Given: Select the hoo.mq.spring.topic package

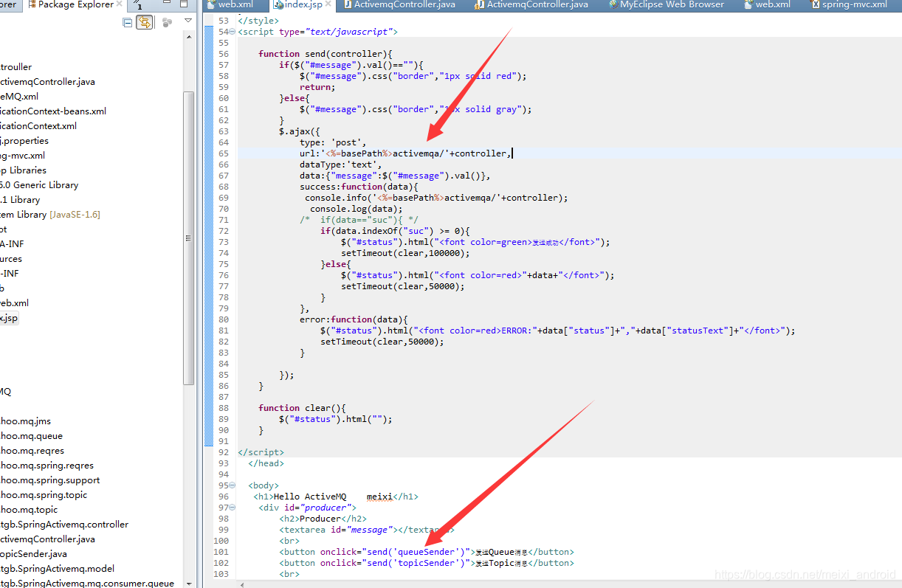Looking at the screenshot, I should click(44, 494).
